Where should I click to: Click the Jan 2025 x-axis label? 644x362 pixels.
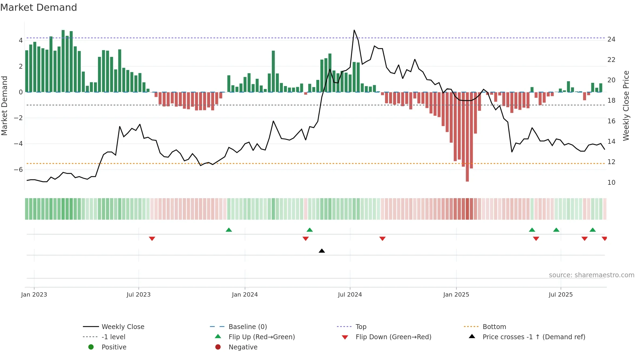456,295
